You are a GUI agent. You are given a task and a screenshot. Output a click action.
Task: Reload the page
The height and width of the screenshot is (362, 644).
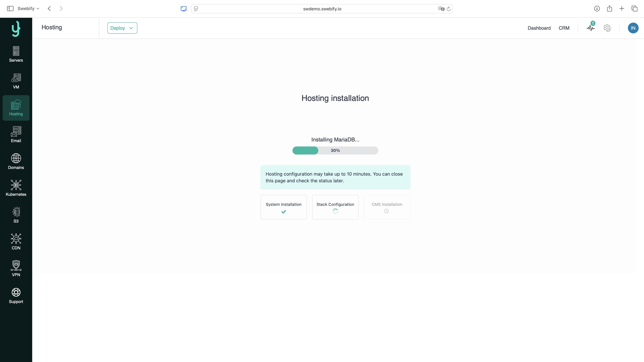(448, 9)
